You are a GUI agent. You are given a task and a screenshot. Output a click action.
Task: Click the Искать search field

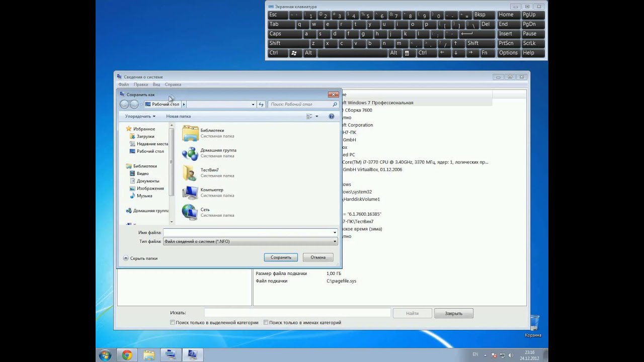point(297,313)
